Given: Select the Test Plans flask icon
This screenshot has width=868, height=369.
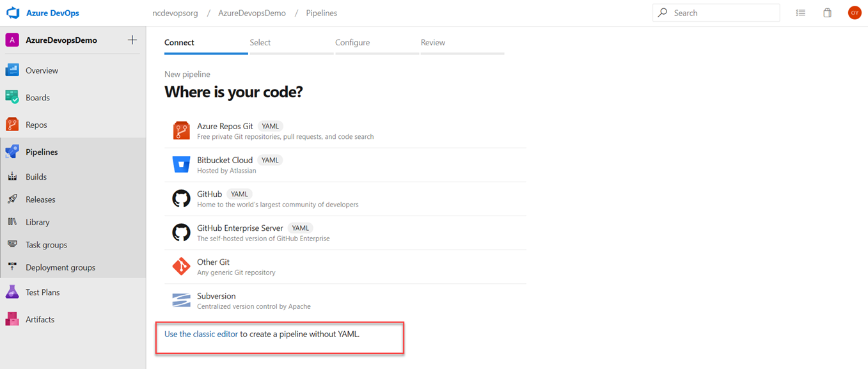Looking at the screenshot, I should (x=12, y=292).
